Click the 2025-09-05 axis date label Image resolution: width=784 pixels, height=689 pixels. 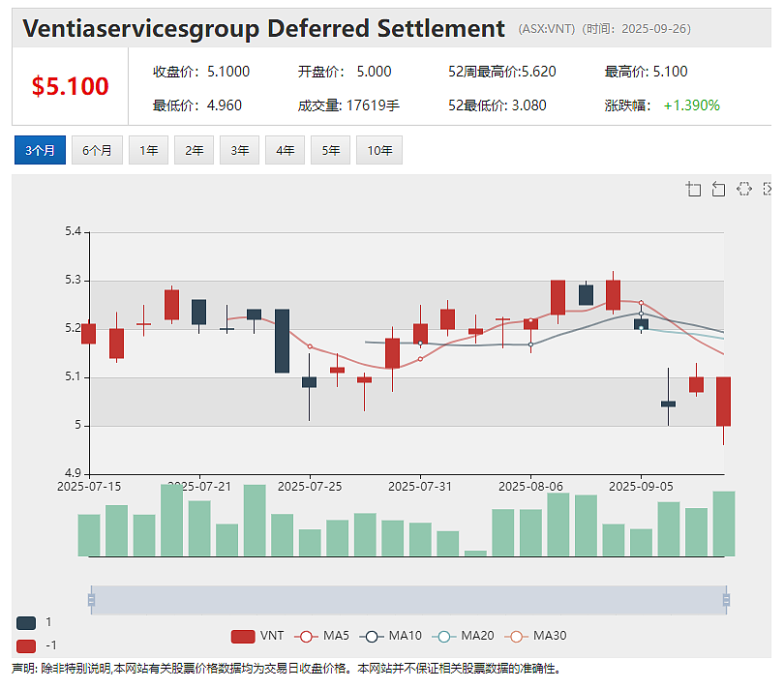(641, 487)
